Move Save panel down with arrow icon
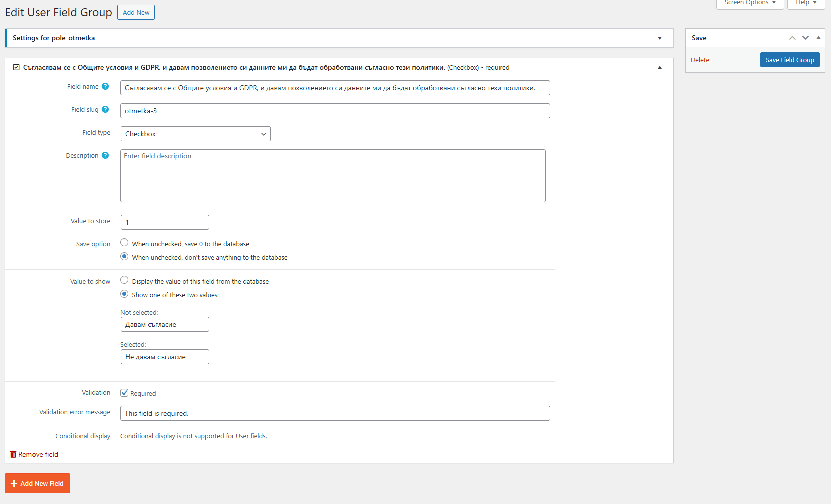The image size is (831, 504). 805,38
